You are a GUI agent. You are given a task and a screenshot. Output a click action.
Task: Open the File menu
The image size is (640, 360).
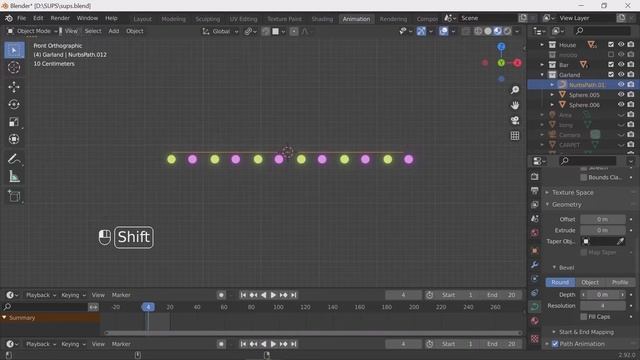pyautogui.click(x=21, y=18)
